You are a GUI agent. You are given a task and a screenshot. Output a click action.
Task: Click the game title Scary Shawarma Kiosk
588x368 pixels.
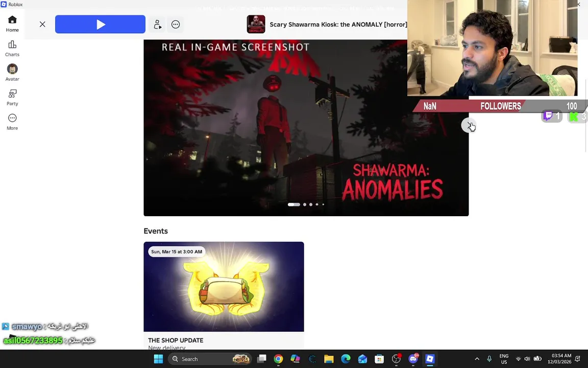pos(338,25)
